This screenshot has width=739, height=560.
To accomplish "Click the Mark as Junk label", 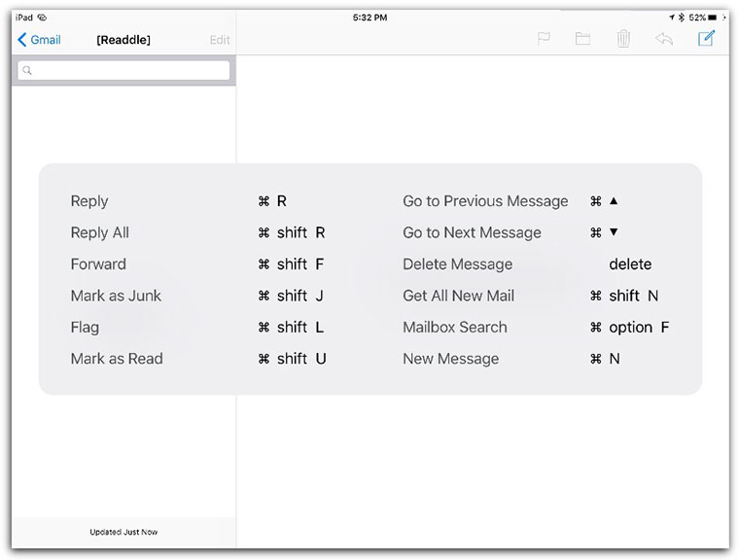I will [116, 296].
